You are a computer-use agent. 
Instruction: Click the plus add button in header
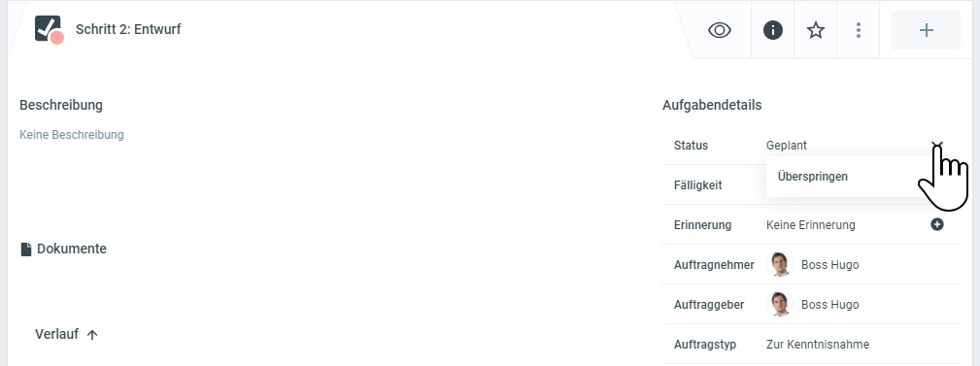tap(926, 30)
